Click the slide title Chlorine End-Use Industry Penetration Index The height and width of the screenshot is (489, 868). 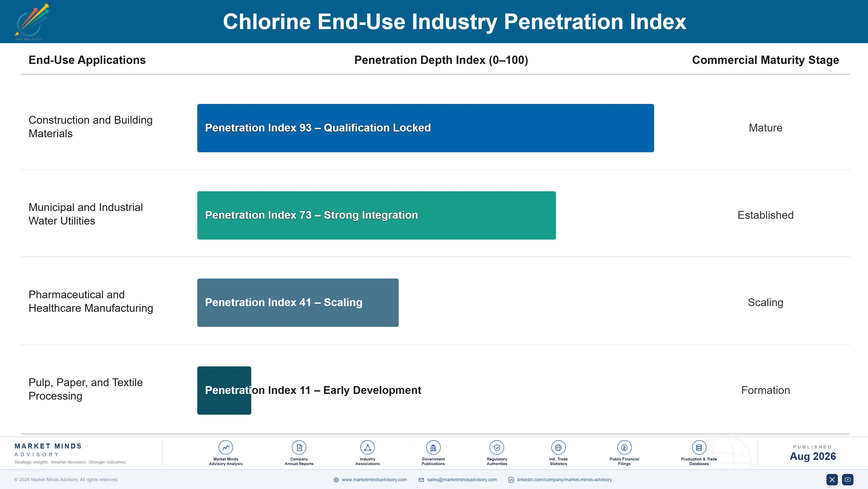[455, 22]
